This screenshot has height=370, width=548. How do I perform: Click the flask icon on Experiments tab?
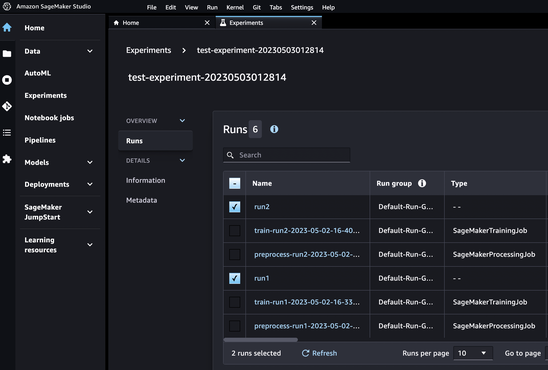click(x=223, y=23)
